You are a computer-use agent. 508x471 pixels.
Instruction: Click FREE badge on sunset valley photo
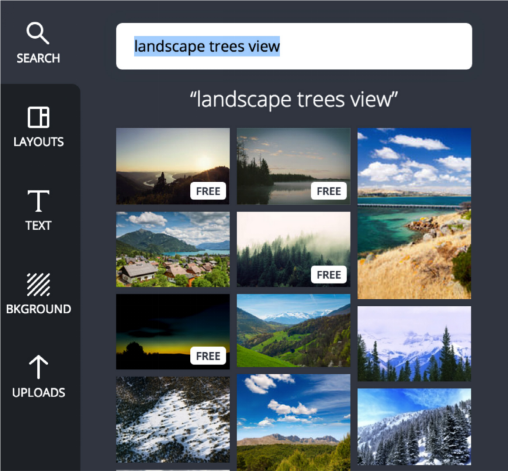click(x=208, y=191)
